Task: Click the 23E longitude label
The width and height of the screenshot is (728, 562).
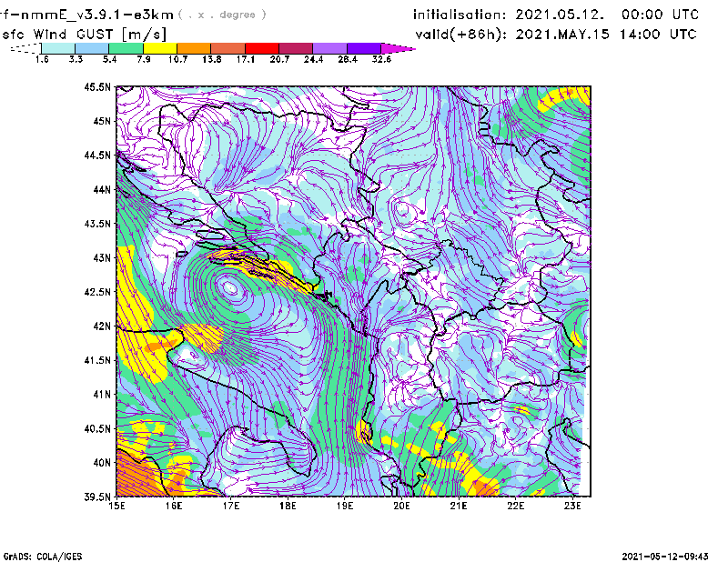Action: click(x=572, y=506)
